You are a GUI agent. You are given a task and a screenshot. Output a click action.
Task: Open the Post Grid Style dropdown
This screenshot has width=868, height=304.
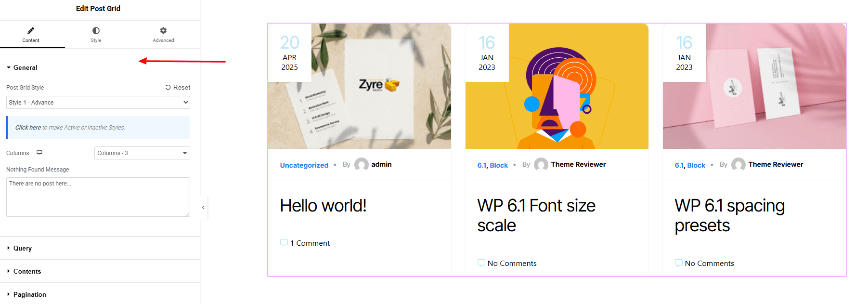tap(98, 102)
